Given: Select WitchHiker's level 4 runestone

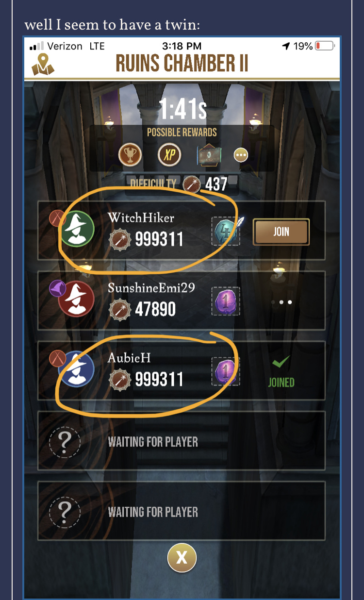Looking at the screenshot, I should [x=226, y=231].
